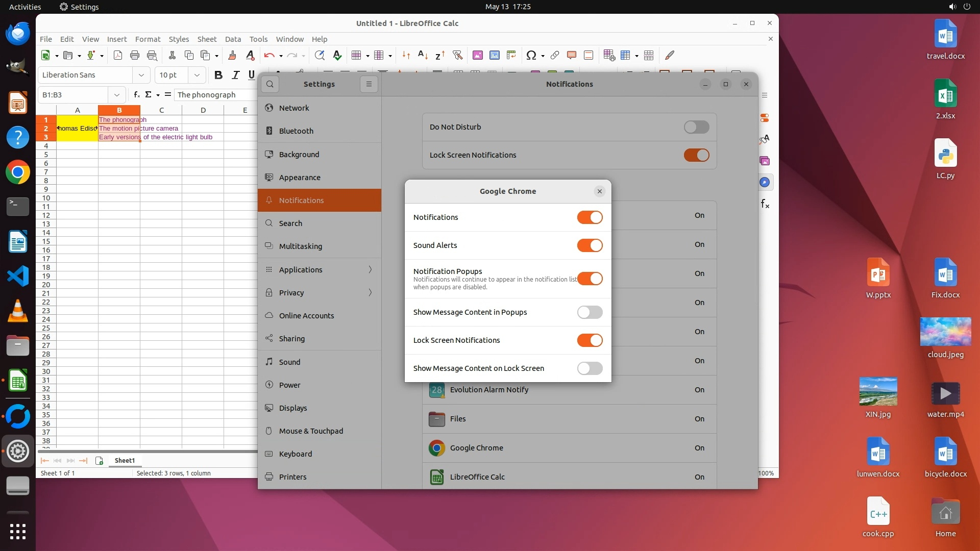
Task: Click the Sort Ascending toolbar icon
Action: [423, 55]
